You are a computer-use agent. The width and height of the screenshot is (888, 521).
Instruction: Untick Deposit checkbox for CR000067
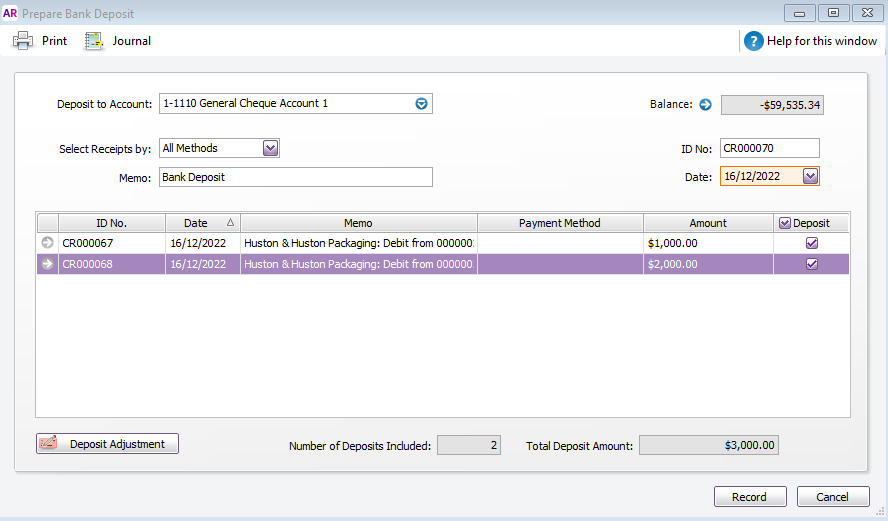[812, 243]
